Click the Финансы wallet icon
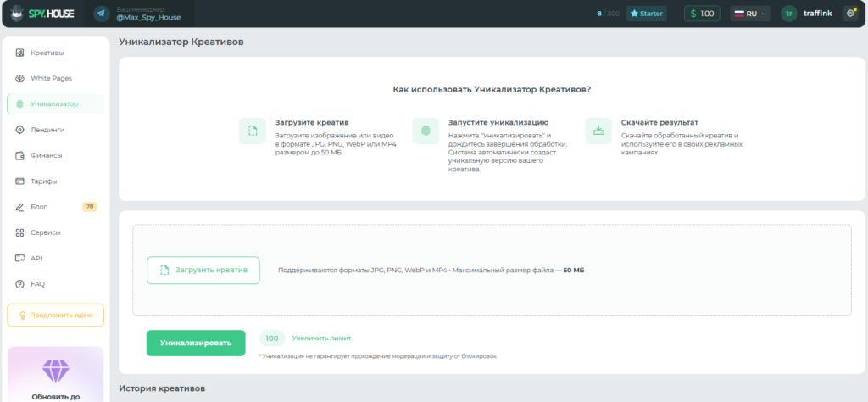 point(20,155)
